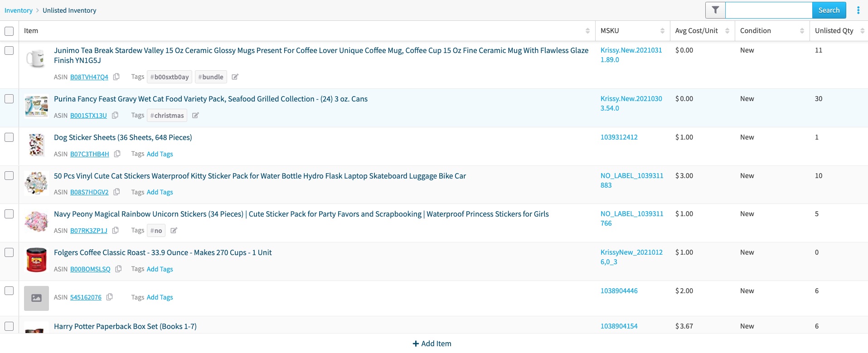This screenshot has width=868, height=353.
Task: Add Tags for ASIN 545162076
Action: [x=160, y=297]
